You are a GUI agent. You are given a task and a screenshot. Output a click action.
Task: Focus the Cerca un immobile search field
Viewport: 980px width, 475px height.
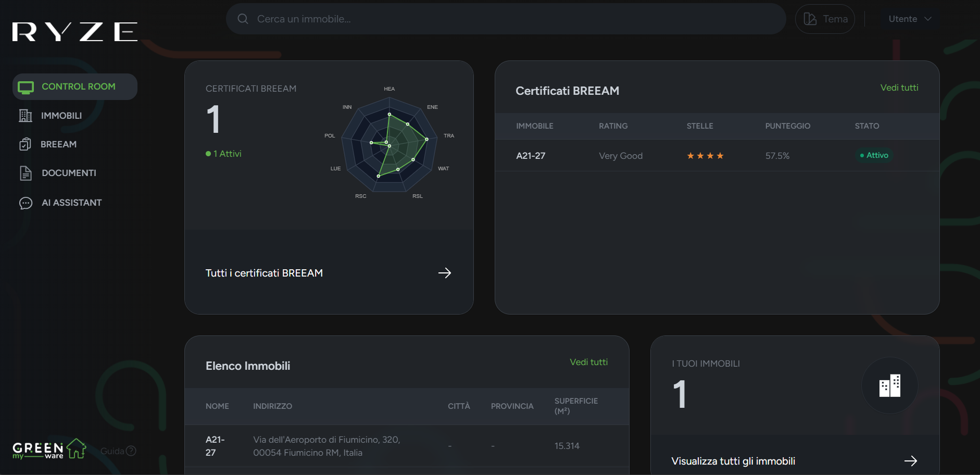(505, 19)
